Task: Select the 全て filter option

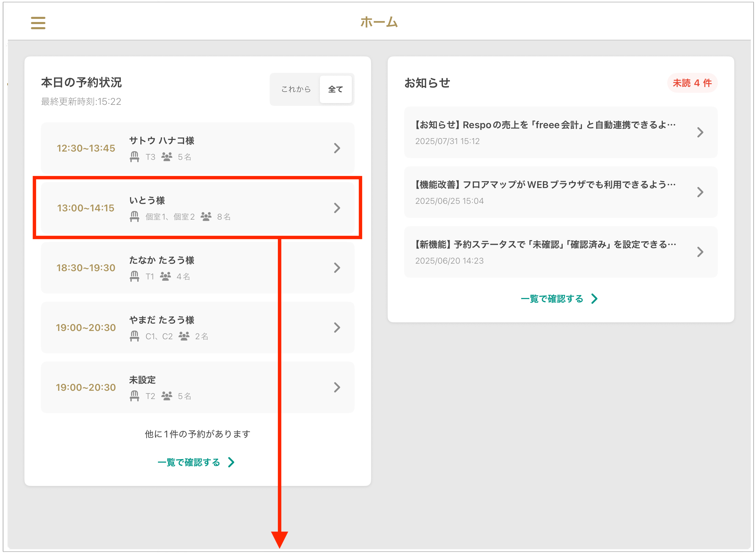Action: click(335, 89)
